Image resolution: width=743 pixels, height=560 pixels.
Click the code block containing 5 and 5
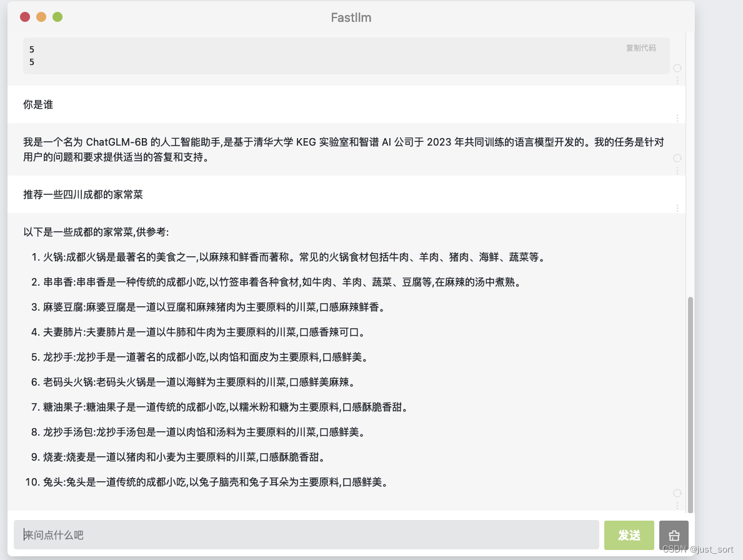pyautogui.click(x=346, y=56)
